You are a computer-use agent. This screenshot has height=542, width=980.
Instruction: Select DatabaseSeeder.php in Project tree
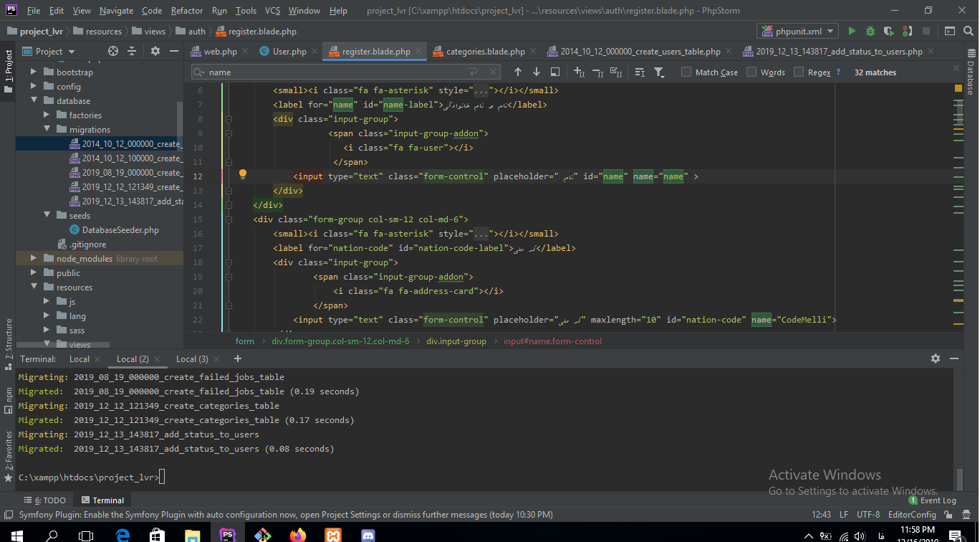tap(120, 230)
